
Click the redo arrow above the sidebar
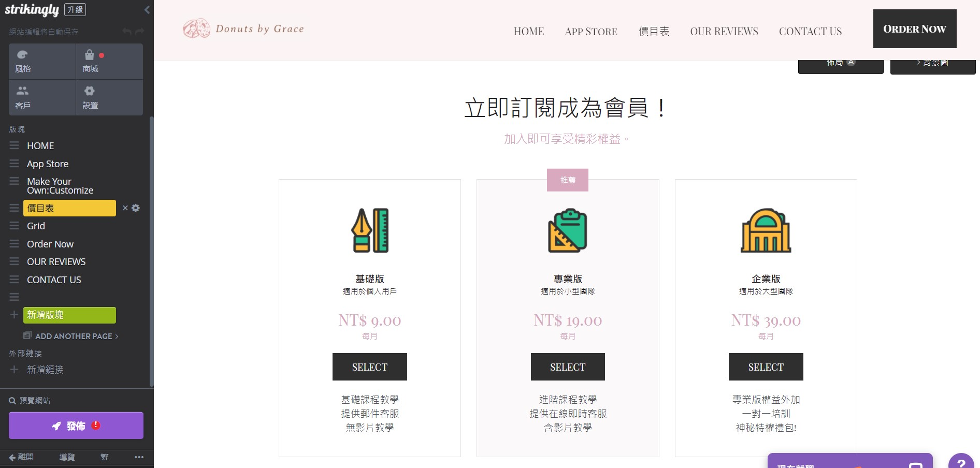tap(139, 32)
